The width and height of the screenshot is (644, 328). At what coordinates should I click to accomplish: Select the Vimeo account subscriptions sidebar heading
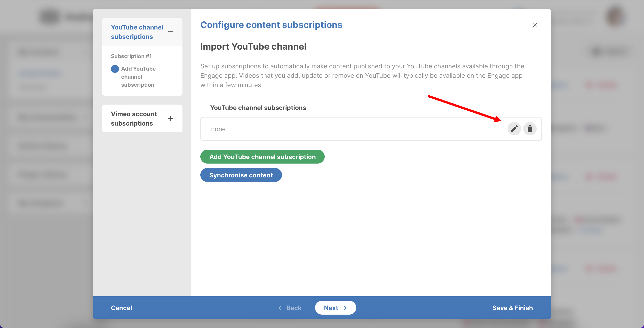(134, 118)
